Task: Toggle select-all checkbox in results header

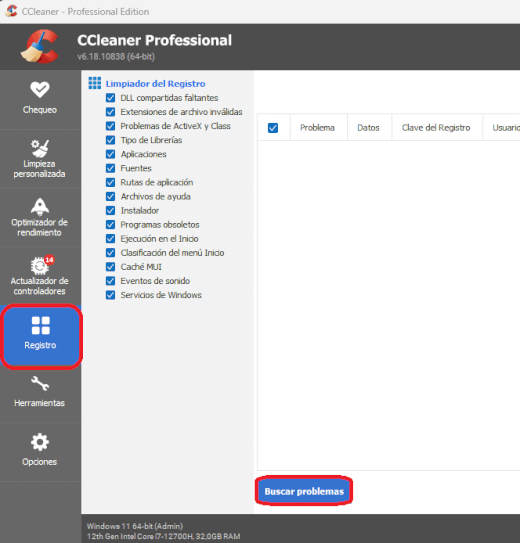Action: click(273, 128)
